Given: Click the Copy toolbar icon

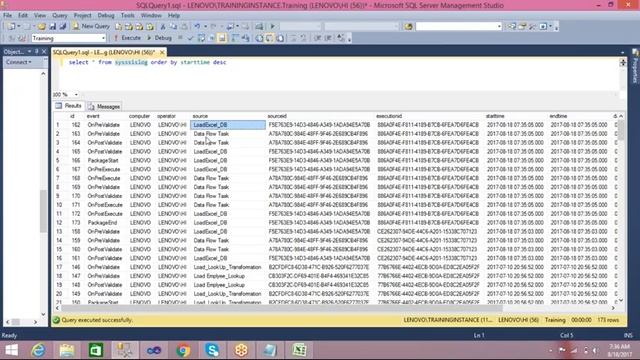Looking at the screenshot, I should 173,27.
